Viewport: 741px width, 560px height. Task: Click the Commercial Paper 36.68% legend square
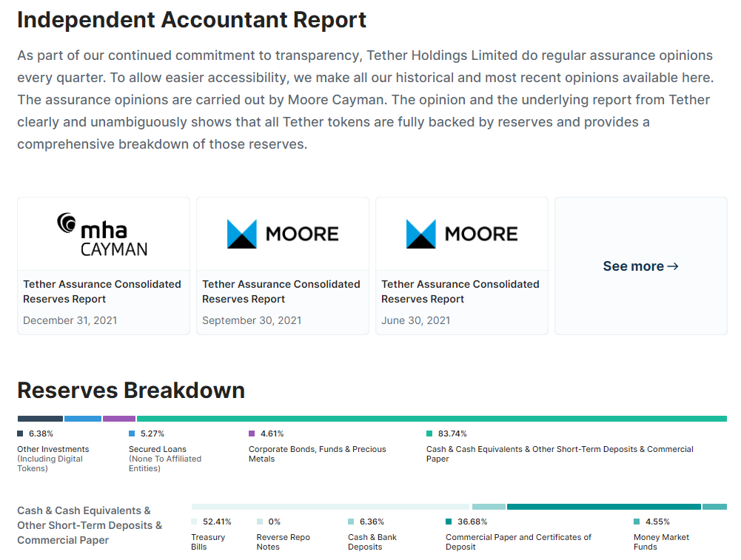click(449, 522)
